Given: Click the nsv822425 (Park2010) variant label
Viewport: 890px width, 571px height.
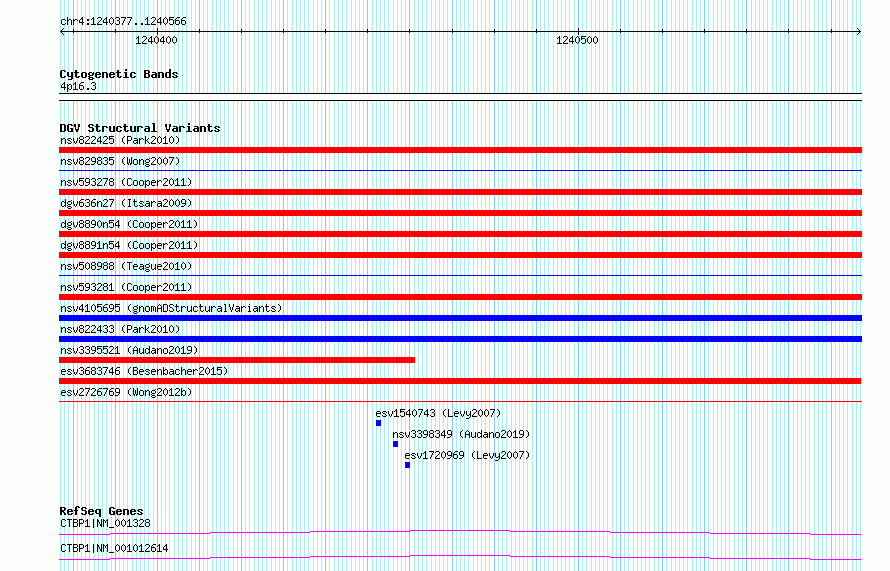Looking at the screenshot, I should pyautogui.click(x=120, y=140).
